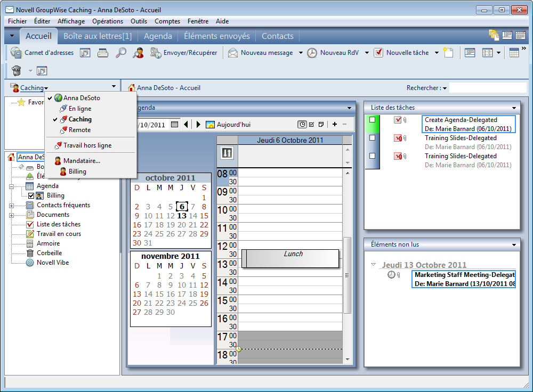533x392 pixels.
Task: Click the Nouveau RdV clock icon
Action: (312, 53)
